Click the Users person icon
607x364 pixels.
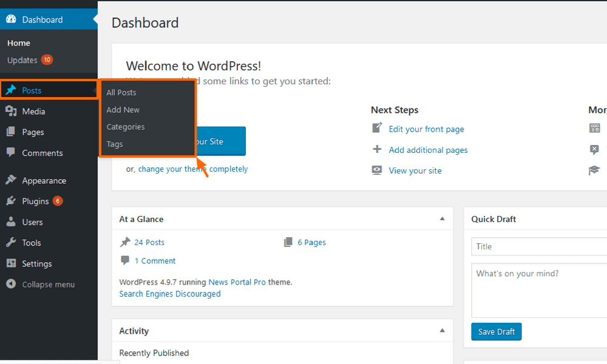[x=11, y=222]
